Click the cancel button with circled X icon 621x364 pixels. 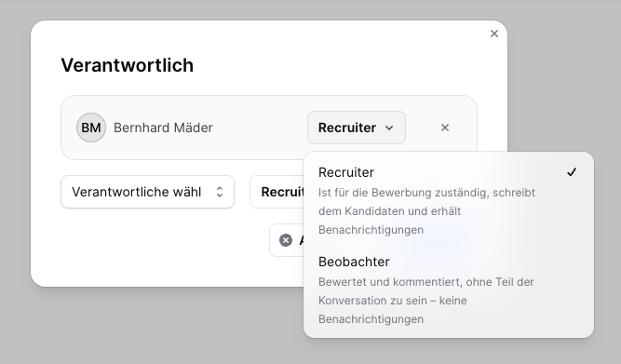(x=287, y=240)
